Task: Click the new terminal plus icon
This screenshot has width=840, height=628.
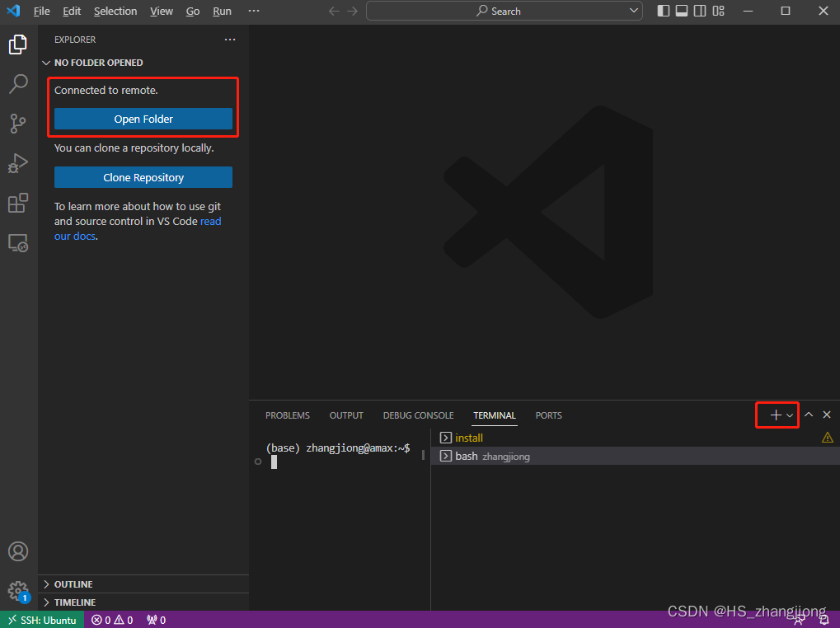Action: point(775,415)
